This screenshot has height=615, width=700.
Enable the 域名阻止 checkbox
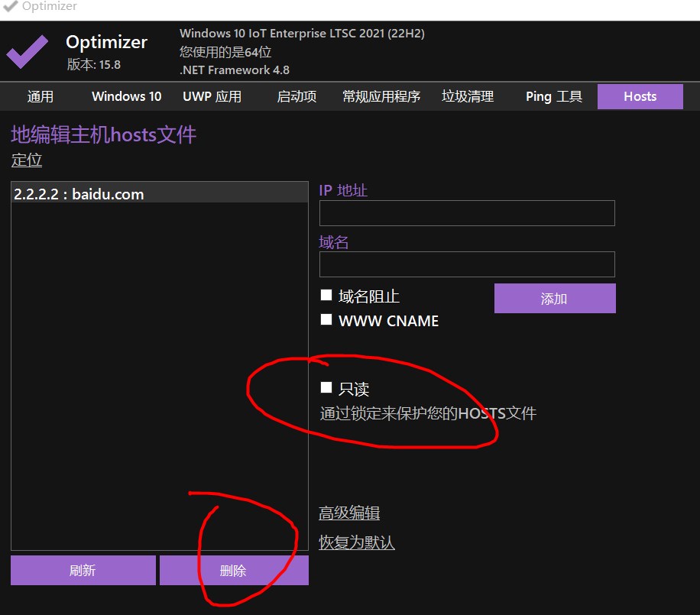point(326,295)
